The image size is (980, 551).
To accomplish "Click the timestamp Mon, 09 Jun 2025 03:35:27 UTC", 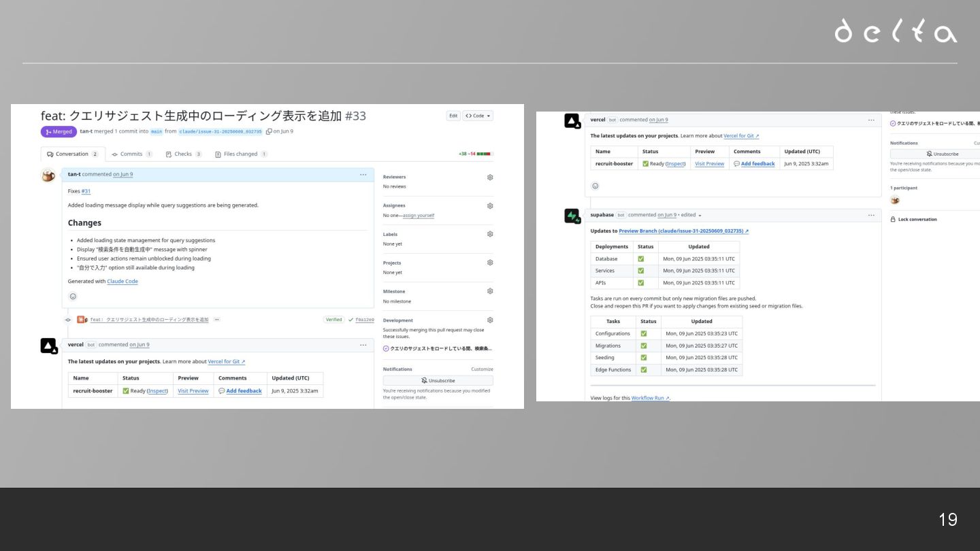I will (x=702, y=346).
